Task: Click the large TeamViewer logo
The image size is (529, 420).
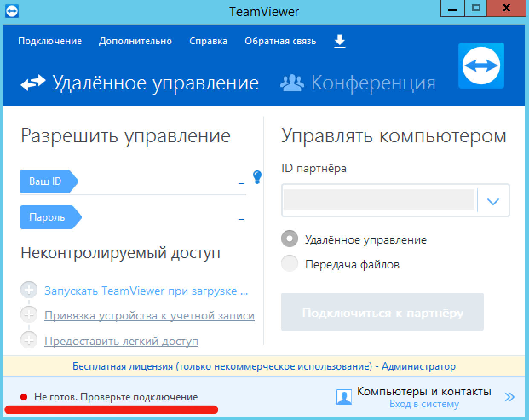Action: click(x=481, y=66)
